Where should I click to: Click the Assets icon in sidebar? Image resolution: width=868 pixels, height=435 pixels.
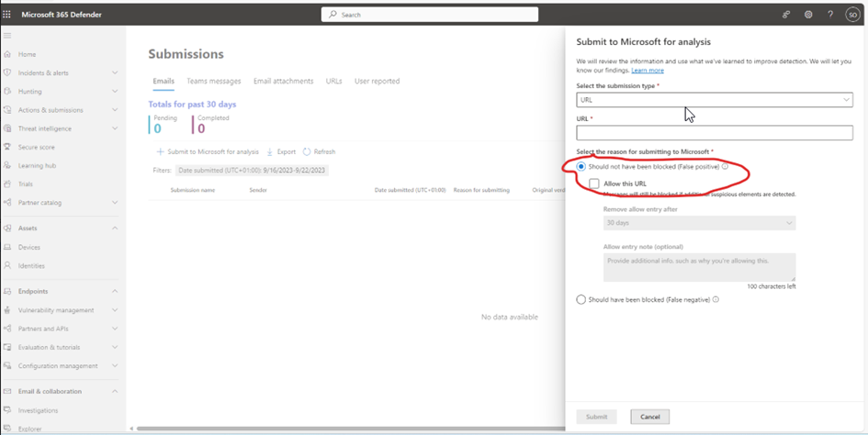7,228
